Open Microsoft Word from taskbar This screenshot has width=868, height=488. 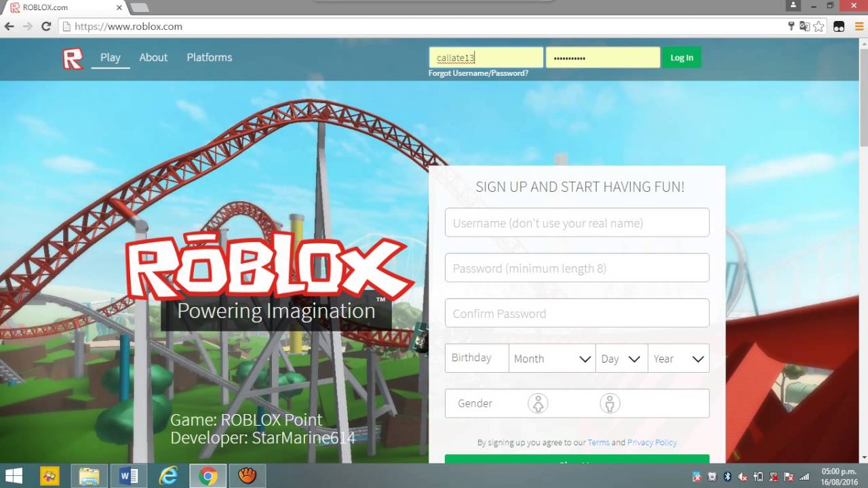point(129,476)
